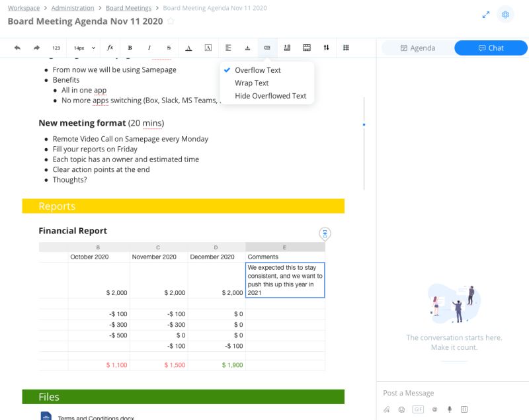Screen dimensions: 529x420
Task: Toggle italic formatting
Action: [149, 48]
